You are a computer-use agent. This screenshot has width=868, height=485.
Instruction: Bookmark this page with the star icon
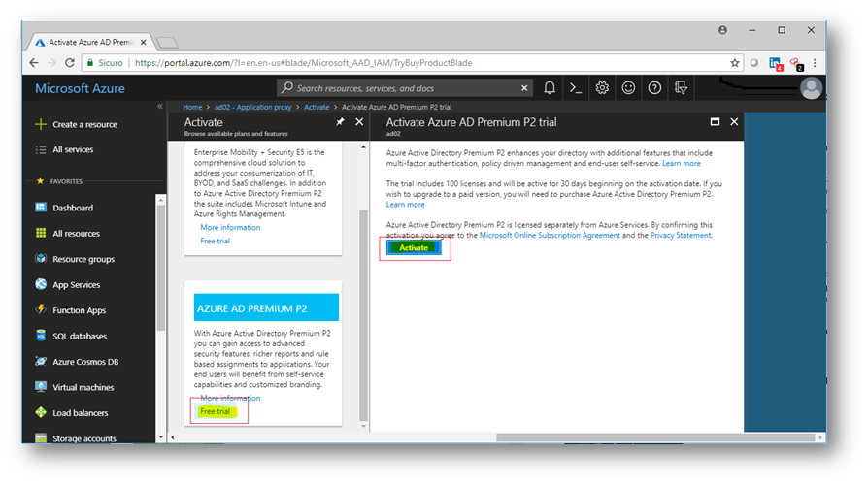tap(735, 62)
